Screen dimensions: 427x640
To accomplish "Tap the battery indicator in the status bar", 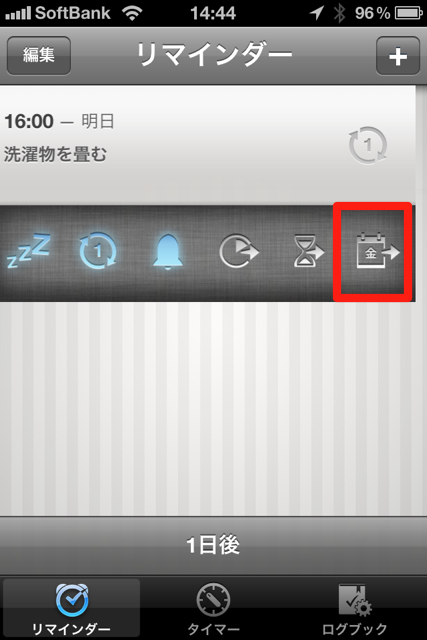I will pyautogui.click(x=409, y=13).
